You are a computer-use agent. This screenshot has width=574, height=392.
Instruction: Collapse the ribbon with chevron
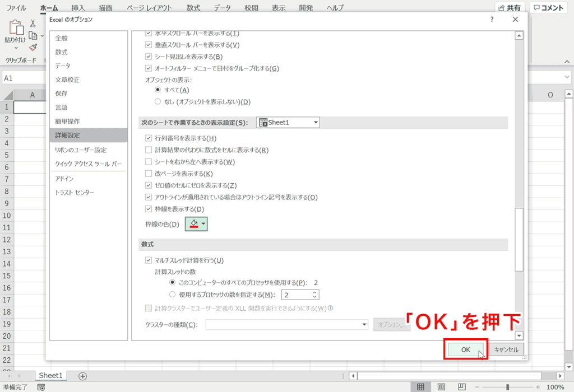[x=567, y=61]
